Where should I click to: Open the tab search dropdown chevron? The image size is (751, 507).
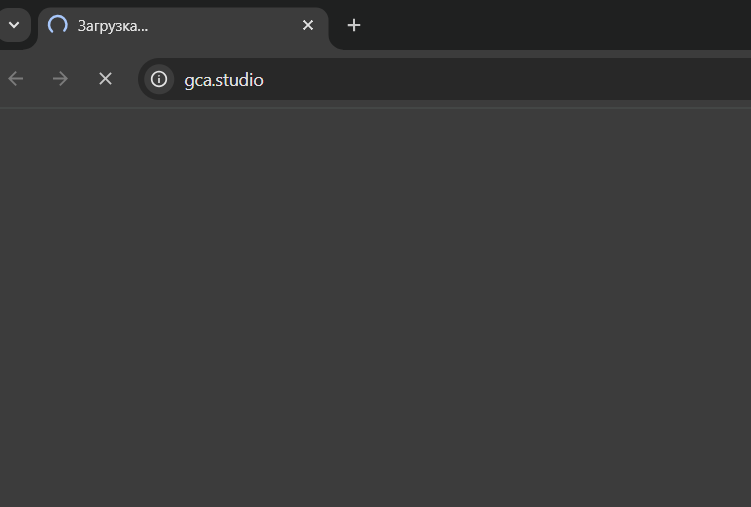14,25
